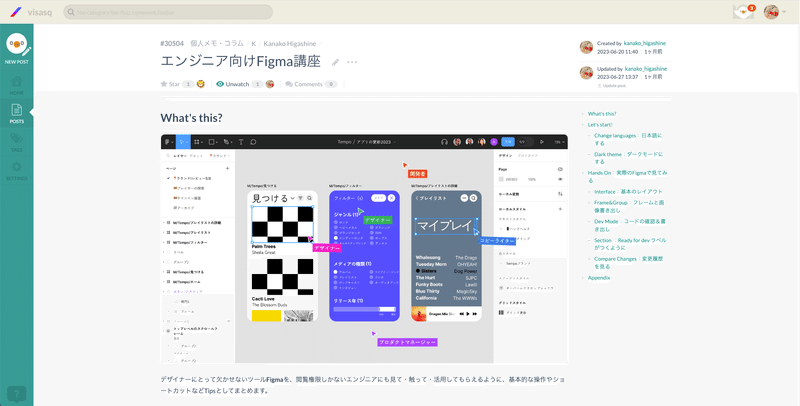Jump to Hands On section

click(x=627, y=176)
